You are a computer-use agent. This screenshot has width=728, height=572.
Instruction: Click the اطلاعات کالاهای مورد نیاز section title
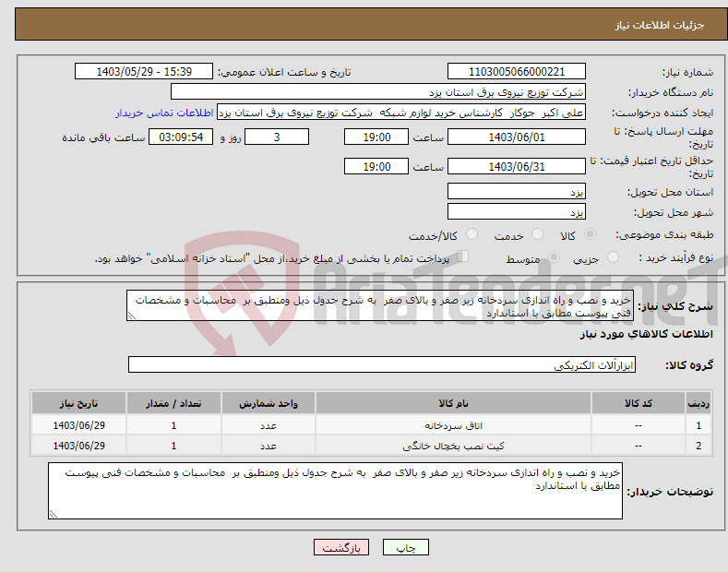pyautogui.click(x=646, y=334)
